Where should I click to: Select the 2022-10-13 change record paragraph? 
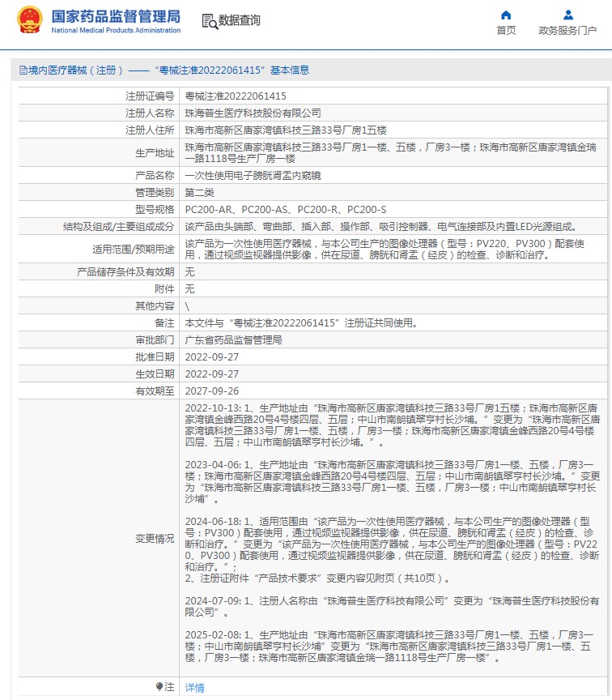coord(393,425)
